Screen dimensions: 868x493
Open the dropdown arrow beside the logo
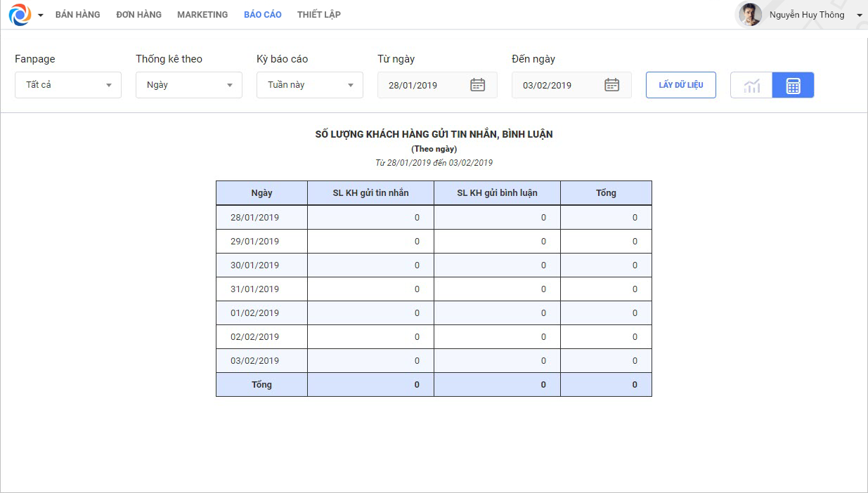pos(40,15)
